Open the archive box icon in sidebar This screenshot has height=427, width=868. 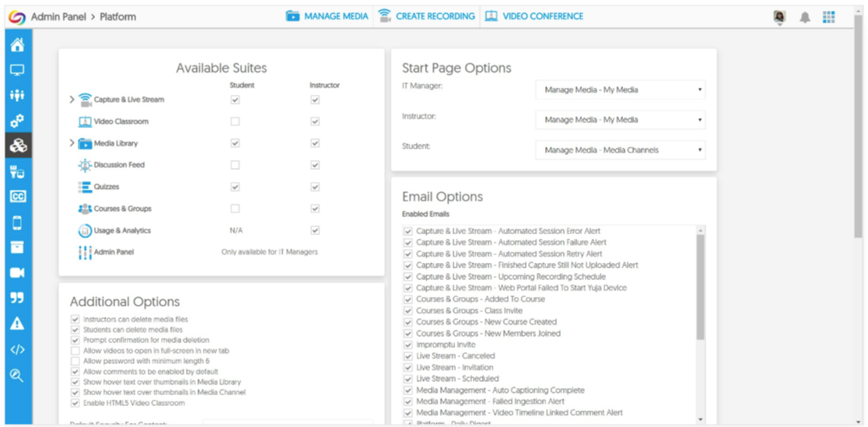point(17,247)
